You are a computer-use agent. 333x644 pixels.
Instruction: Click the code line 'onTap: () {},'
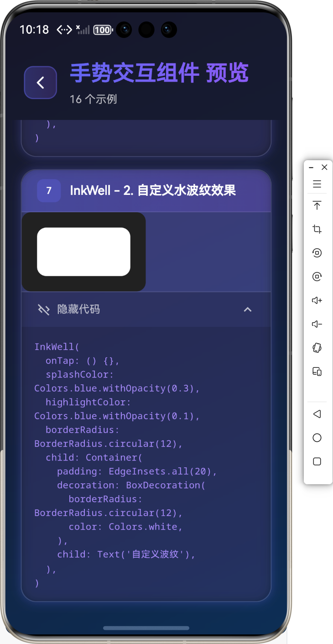(83, 361)
